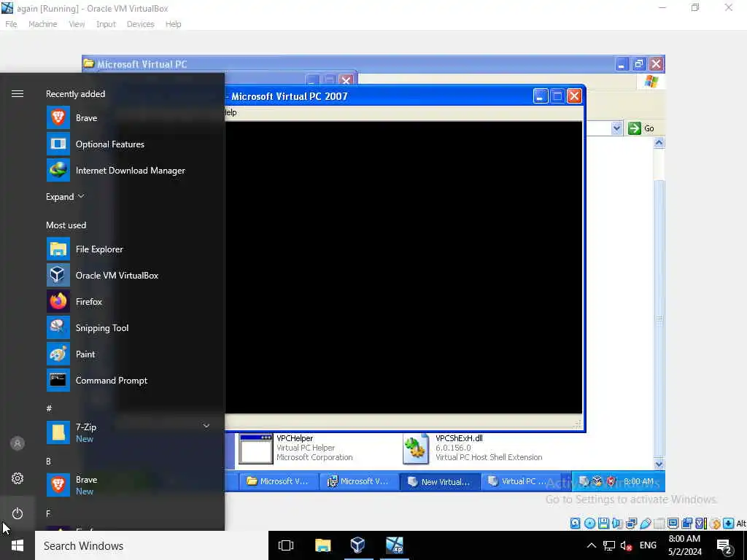The height and width of the screenshot is (560, 747).
Task: Open VirtualBox Input menu
Action: coord(106,24)
